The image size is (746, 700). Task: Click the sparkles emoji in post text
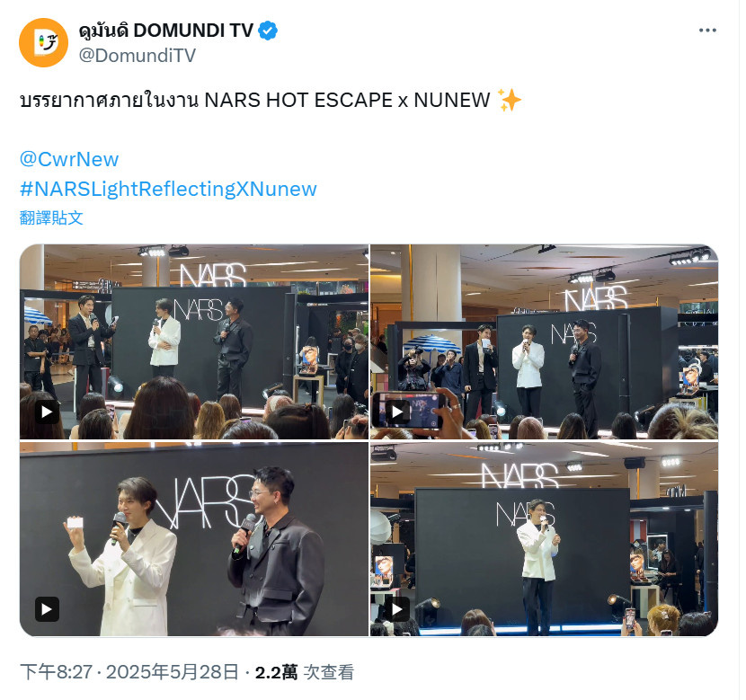point(509,101)
